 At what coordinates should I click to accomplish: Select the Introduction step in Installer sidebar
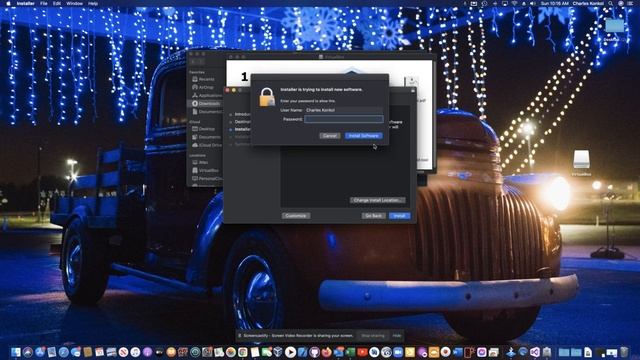242,114
